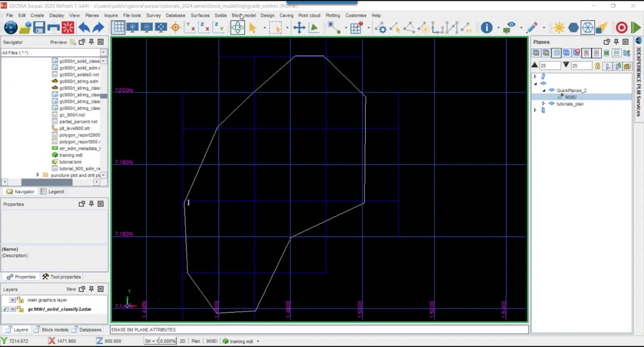Click the solid blue hexagon Faces icon
Image resolution: width=644 pixels, height=347 pixels.
pyautogui.click(x=574, y=28)
